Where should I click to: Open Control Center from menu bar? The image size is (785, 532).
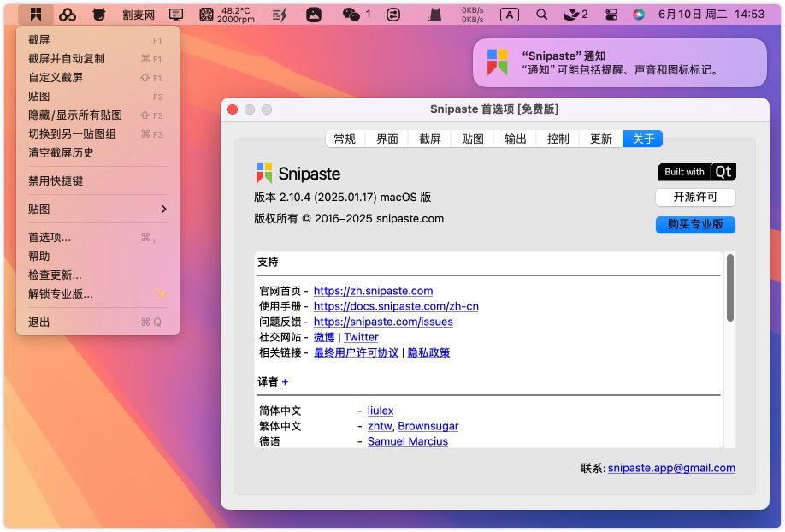click(611, 15)
